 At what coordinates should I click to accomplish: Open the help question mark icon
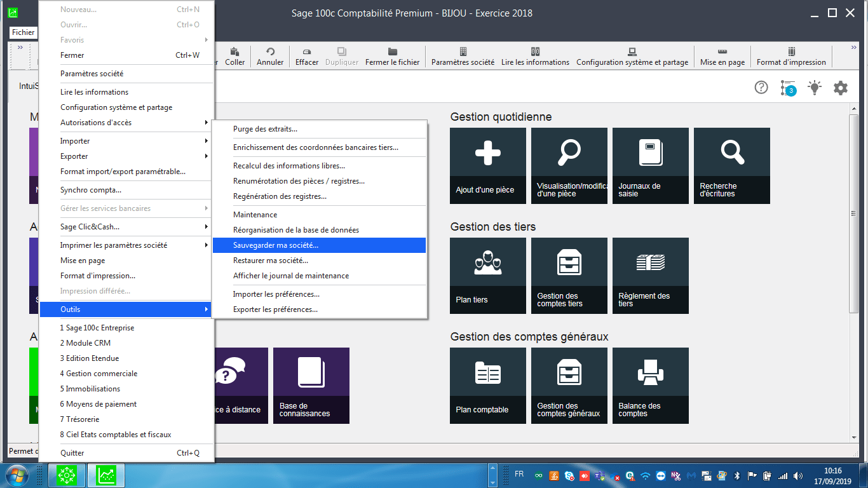point(761,88)
